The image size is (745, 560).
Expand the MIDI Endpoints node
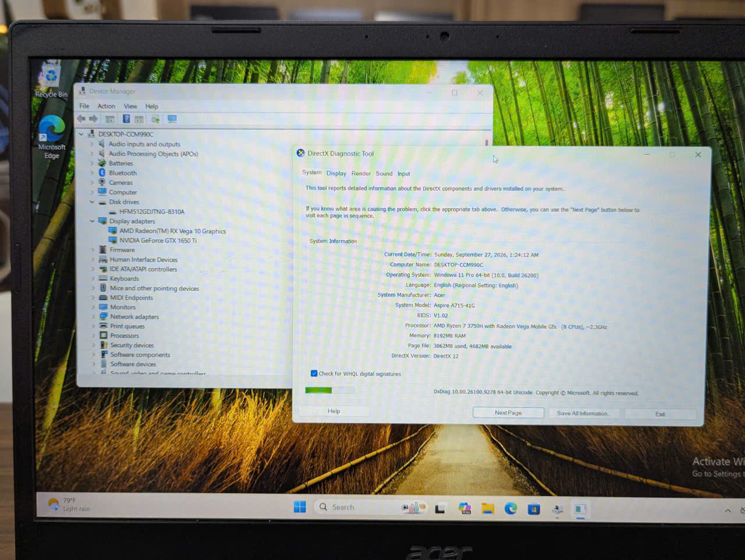pos(93,298)
